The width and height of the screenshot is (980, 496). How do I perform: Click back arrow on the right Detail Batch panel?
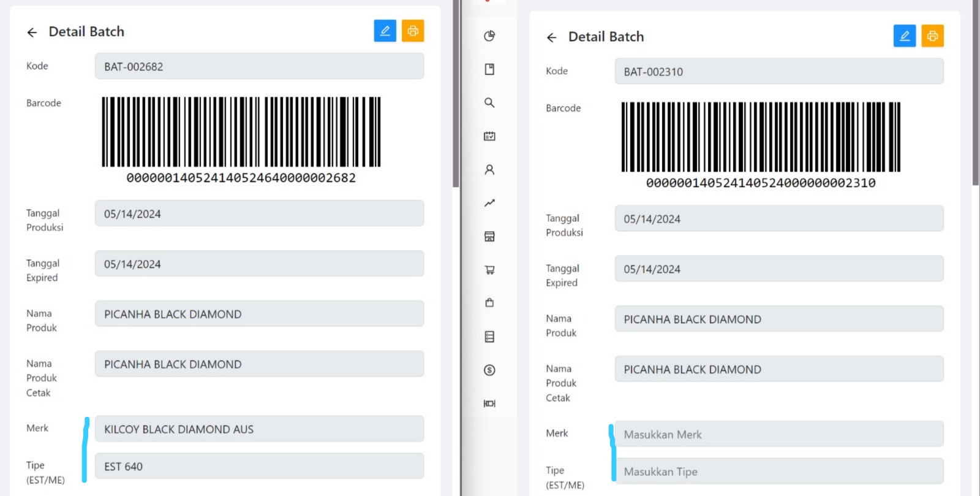(x=552, y=37)
